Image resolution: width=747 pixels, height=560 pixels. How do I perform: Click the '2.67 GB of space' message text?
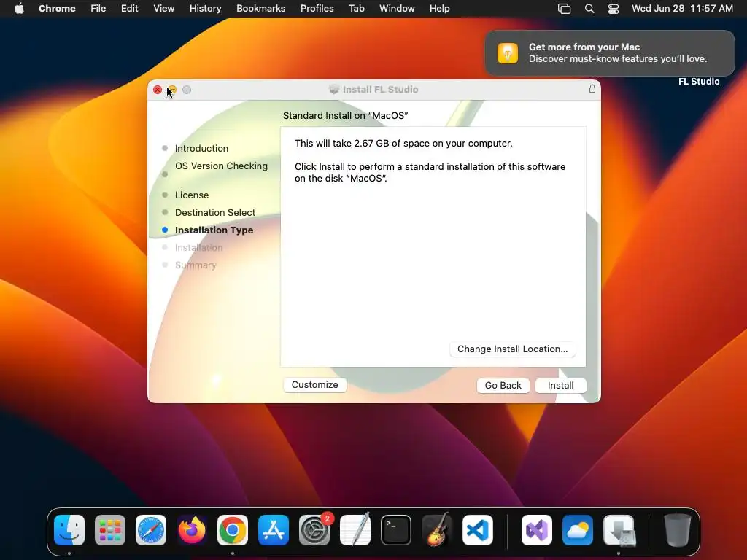tap(403, 144)
